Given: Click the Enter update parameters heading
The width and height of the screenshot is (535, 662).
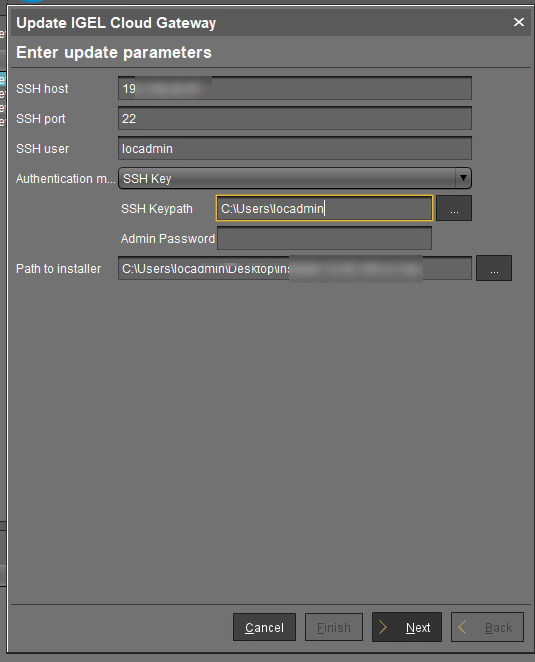Looking at the screenshot, I should tap(114, 52).
